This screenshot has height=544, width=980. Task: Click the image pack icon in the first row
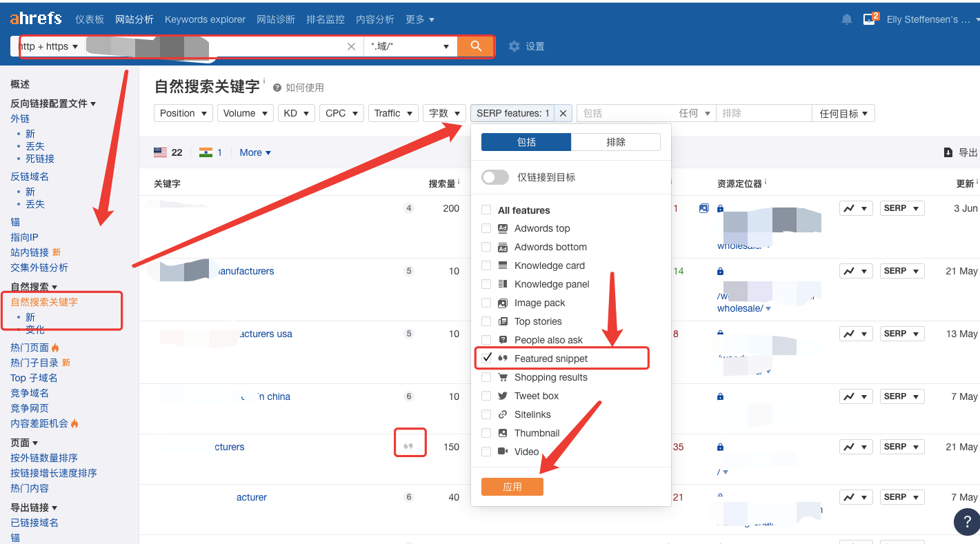(703, 208)
